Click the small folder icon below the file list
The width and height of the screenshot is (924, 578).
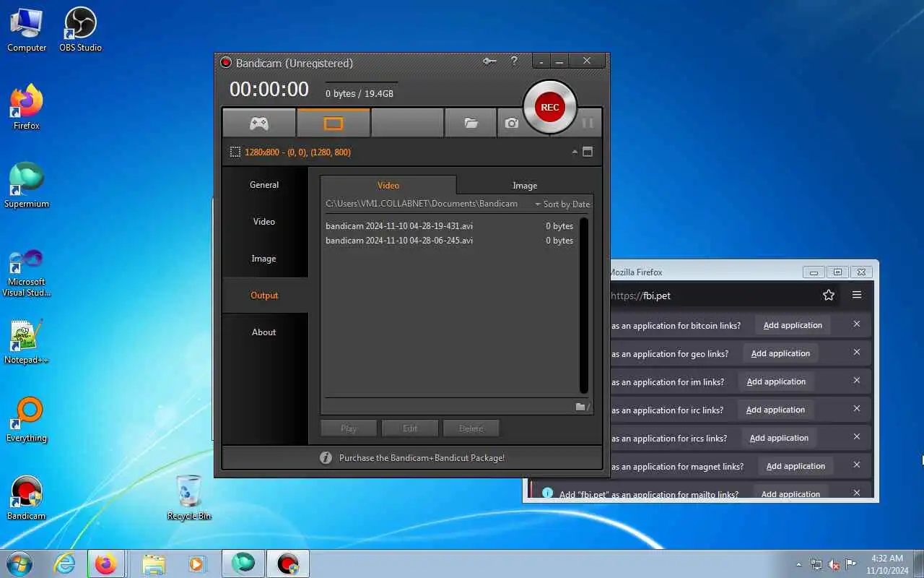pos(581,407)
